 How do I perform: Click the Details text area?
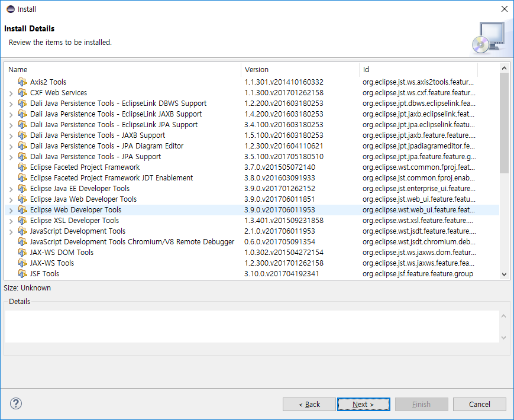click(x=252, y=327)
